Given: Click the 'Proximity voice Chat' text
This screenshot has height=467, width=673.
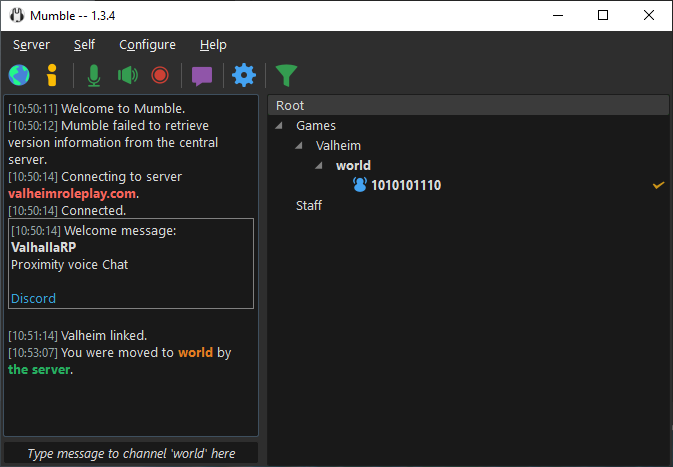Looking at the screenshot, I should (70, 265).
